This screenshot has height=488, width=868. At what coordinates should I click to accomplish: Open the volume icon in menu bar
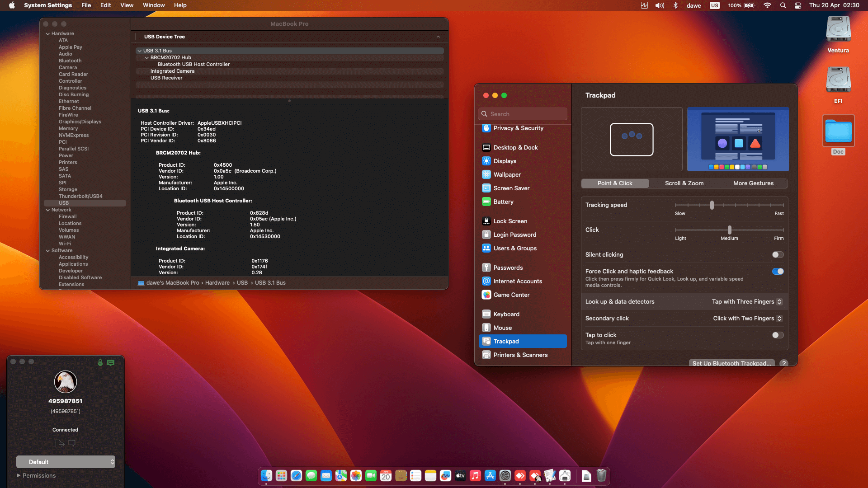660,5
